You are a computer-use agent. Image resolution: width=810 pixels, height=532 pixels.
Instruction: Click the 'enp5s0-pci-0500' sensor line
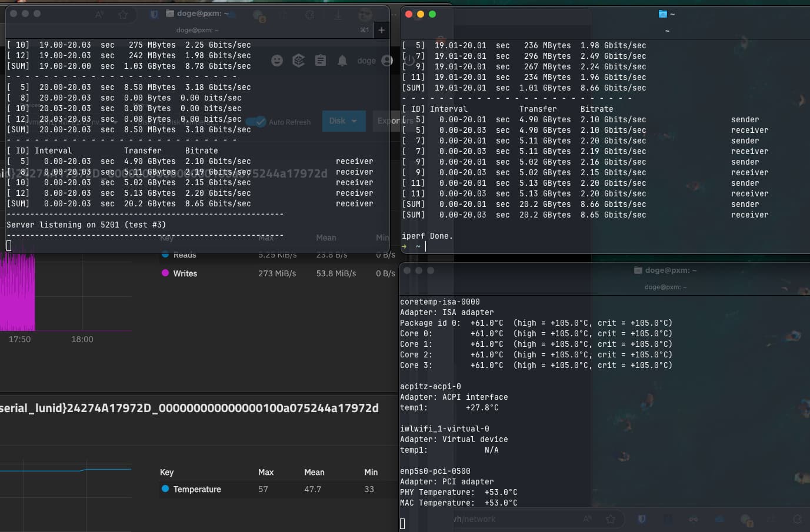pos(435,471)
